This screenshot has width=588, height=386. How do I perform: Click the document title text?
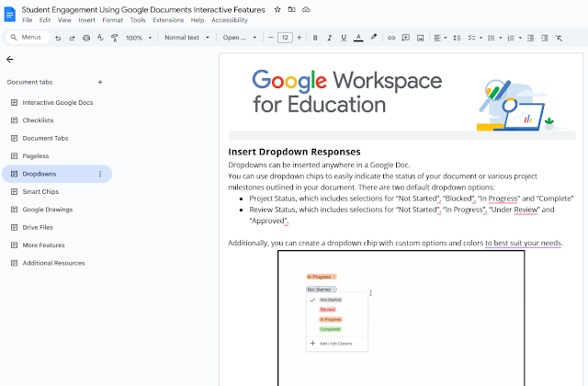[143, 10]
